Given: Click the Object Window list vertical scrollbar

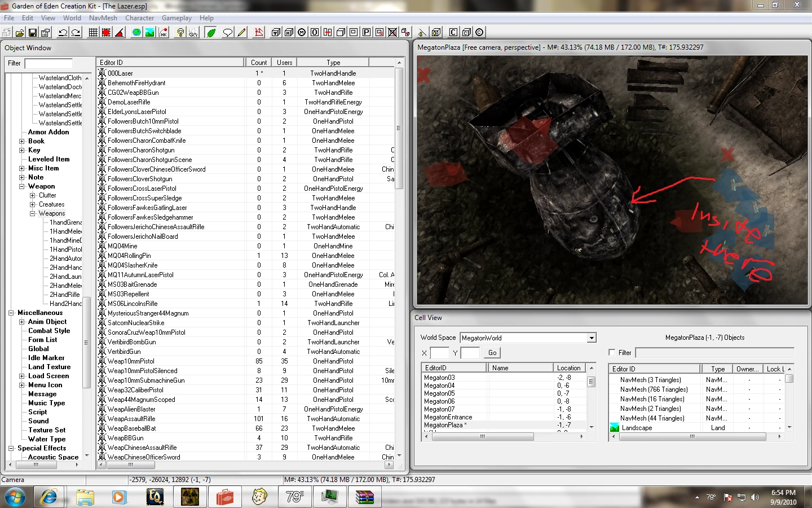Looking at the screenshot, I should 399,128.
